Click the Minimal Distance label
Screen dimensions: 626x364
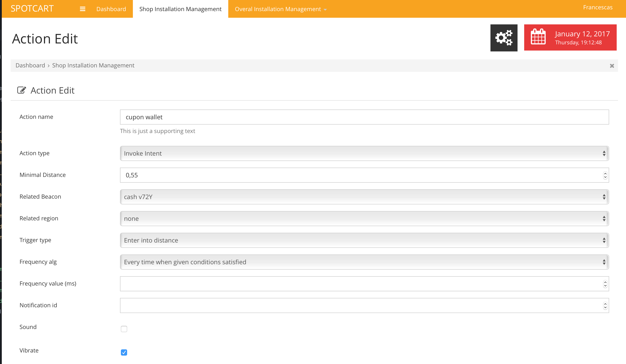42,175
